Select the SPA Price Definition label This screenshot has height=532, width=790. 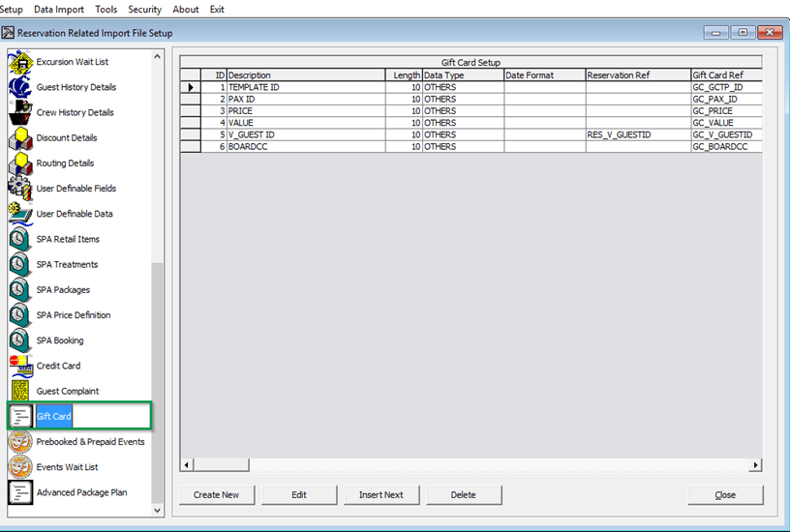[x=74, y=315]
